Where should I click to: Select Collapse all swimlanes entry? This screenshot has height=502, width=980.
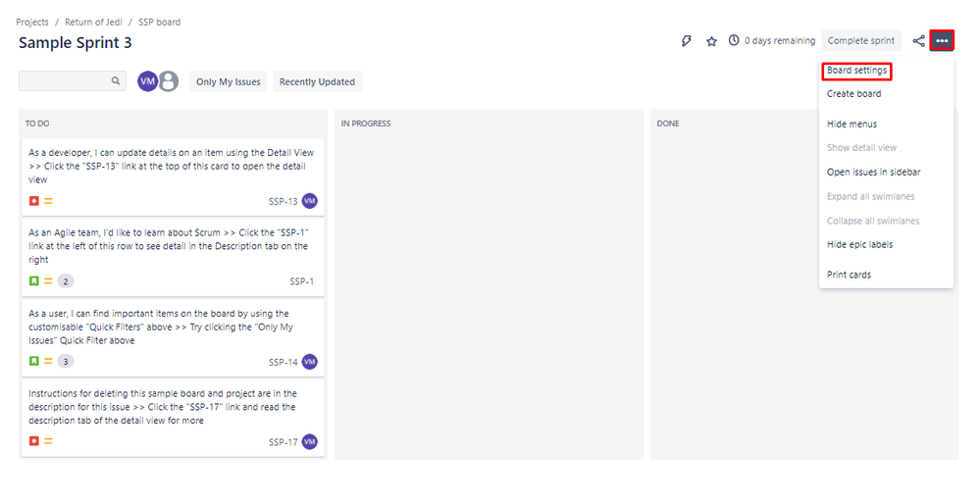point(873,221)
